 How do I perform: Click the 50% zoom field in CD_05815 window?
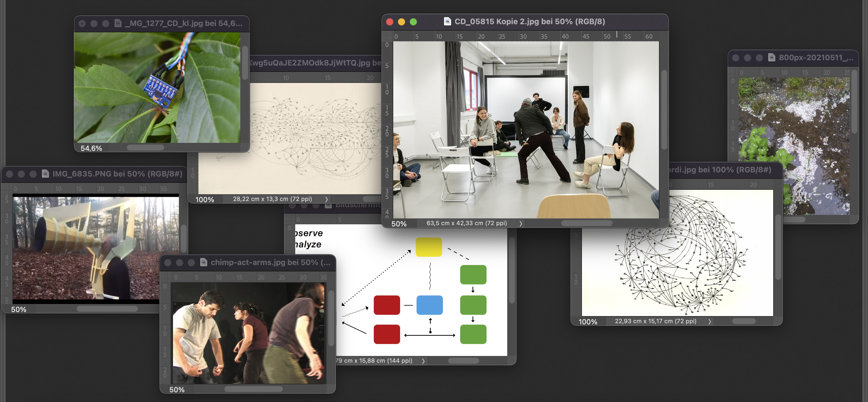coord(399,224)
